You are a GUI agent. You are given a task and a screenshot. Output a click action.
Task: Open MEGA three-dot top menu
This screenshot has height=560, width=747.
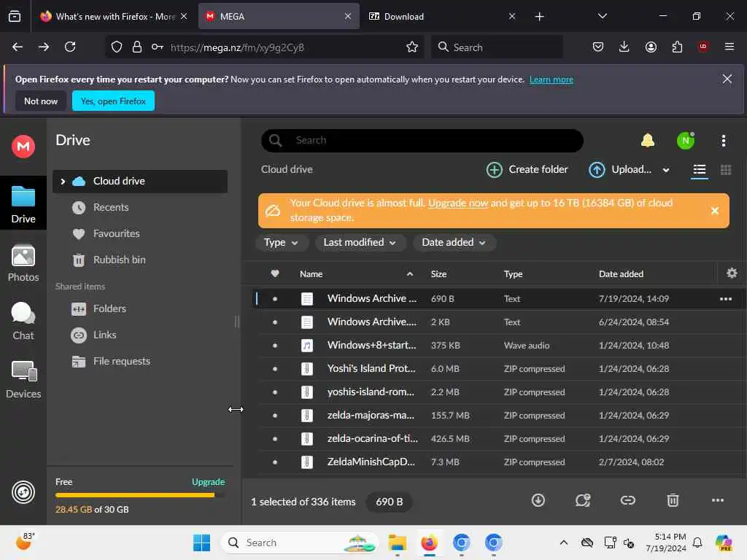click(x=723, y=141)
